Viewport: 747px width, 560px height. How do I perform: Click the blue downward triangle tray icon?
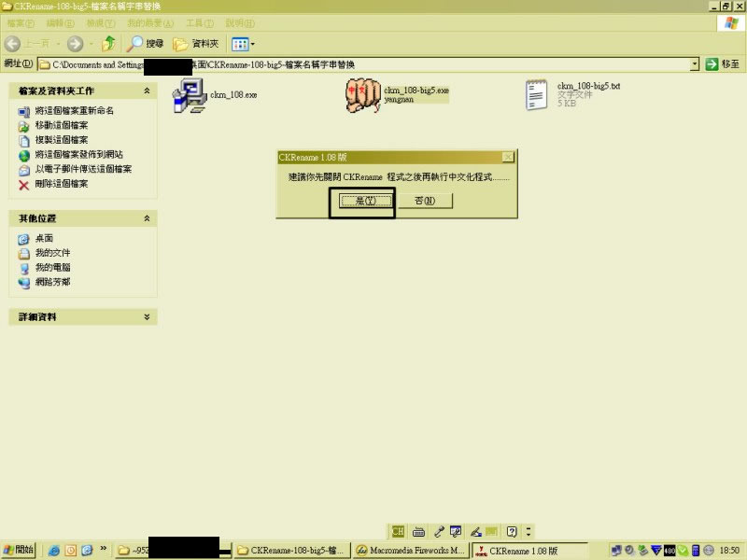click(656, 551)
